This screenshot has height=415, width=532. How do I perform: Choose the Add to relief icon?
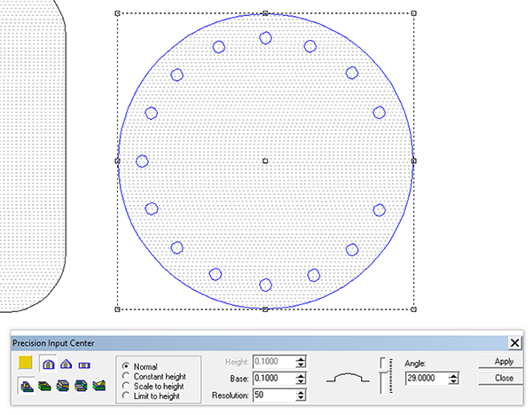(x=27, y=386)
